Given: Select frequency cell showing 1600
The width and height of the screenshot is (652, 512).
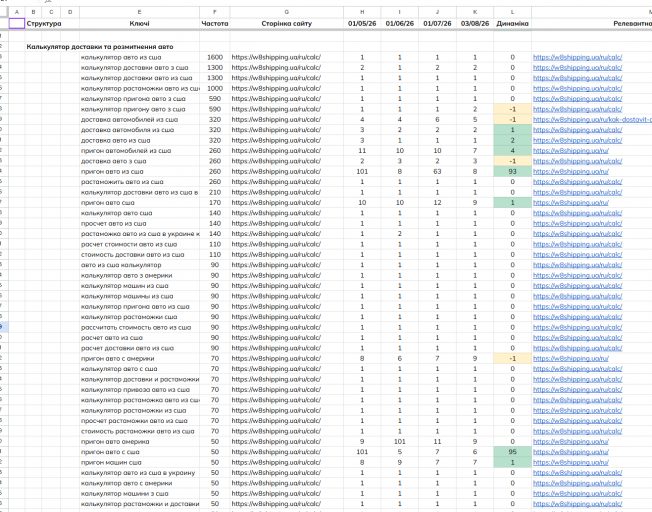Looking at the screenshot, I should pyautogui.click(x=215, y=57).
